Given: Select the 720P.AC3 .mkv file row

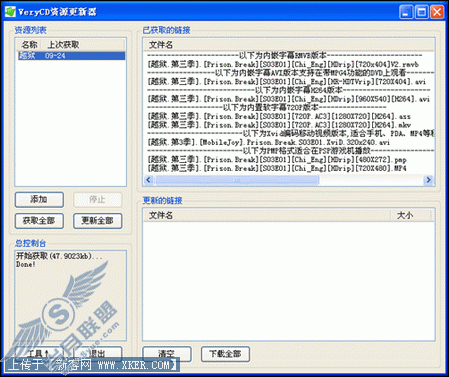Looking at the screenshot, I should [x=279, y=125].
